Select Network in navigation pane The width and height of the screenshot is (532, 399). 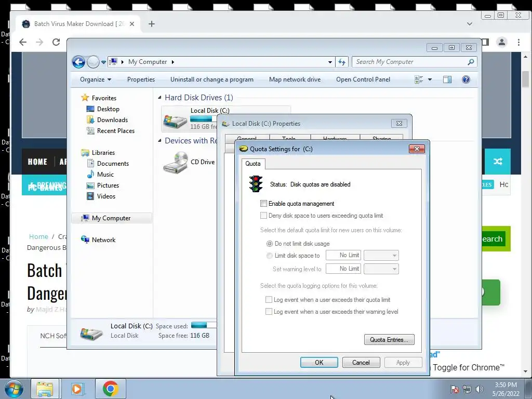[x=98, y=240]
